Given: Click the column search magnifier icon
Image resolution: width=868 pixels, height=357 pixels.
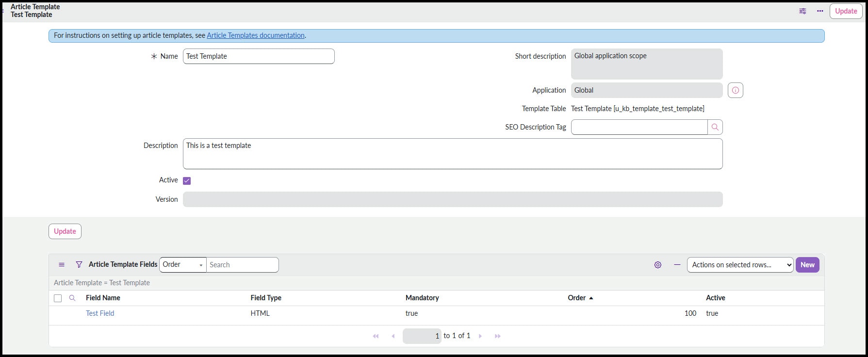Looking at the screenshot, I should tap(72, 298).
